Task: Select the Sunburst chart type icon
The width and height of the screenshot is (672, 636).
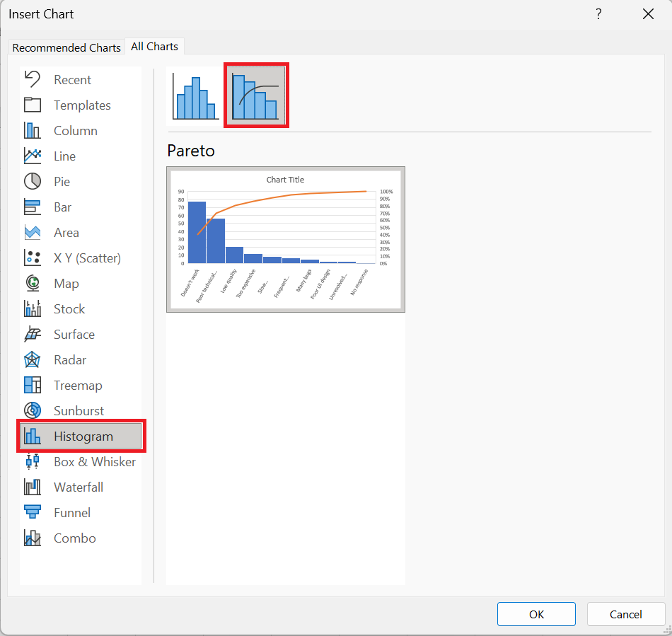Action: 33,410
